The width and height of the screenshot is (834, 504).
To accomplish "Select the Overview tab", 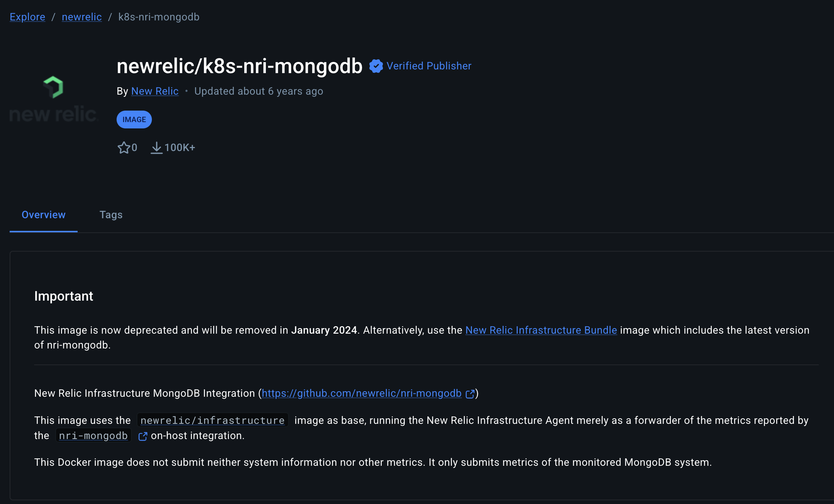I will point(43,215).
